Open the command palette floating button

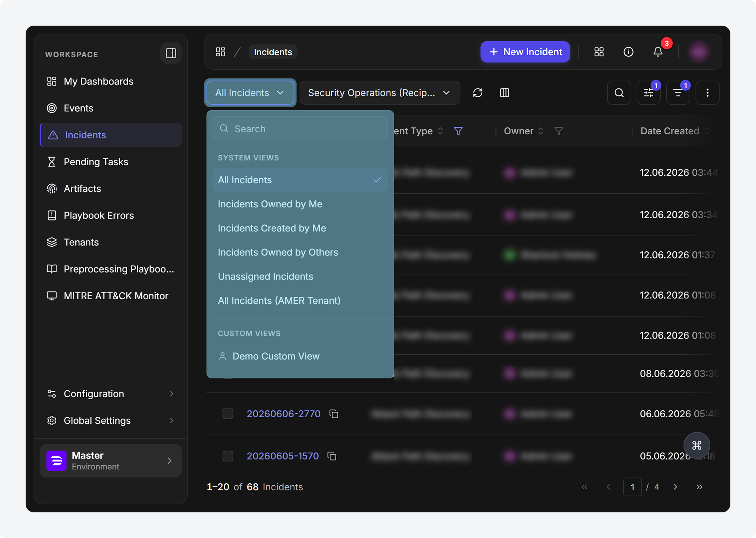(697, 445)
